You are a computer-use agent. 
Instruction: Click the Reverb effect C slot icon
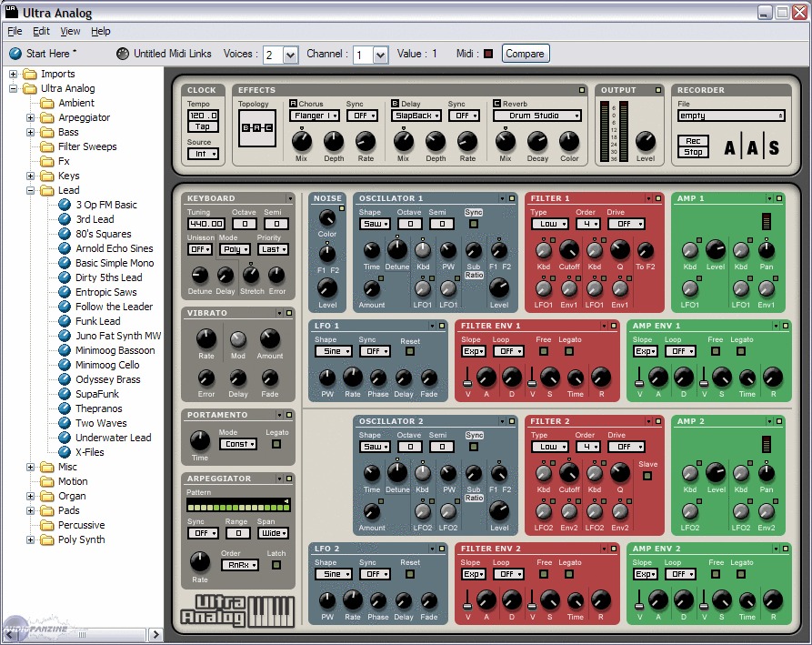496,104
